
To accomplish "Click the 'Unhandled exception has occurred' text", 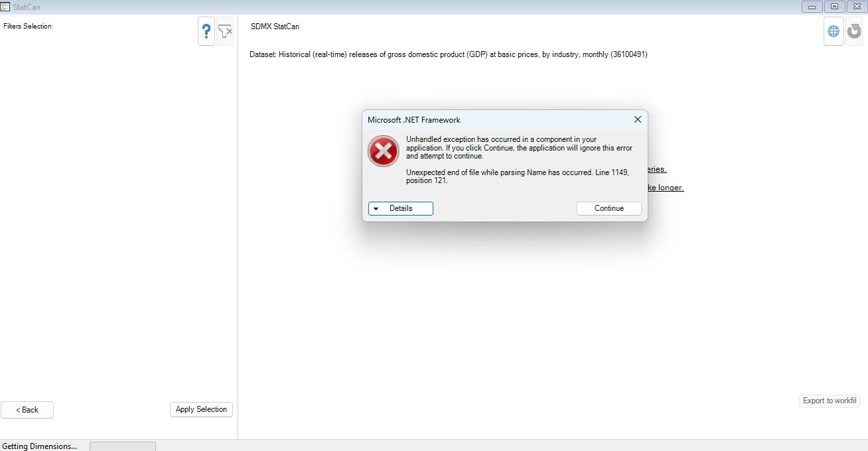I will click(x=519, y=148).
